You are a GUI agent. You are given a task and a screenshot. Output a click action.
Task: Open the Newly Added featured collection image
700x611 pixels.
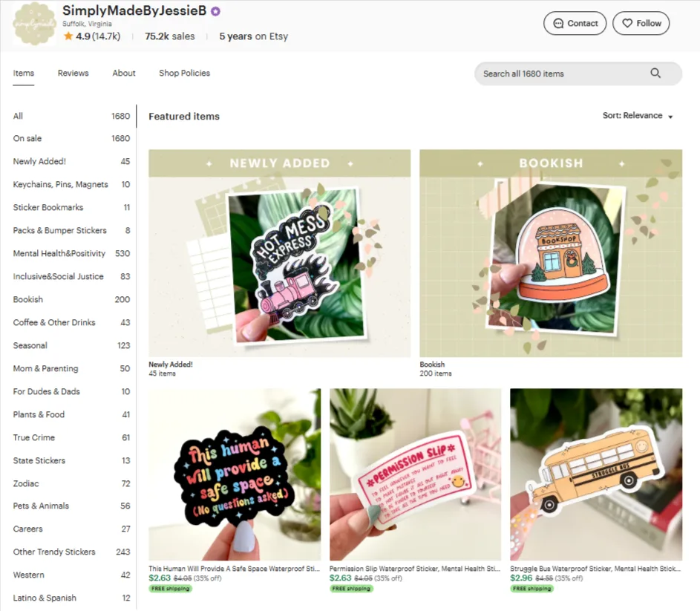click(279, 253)
